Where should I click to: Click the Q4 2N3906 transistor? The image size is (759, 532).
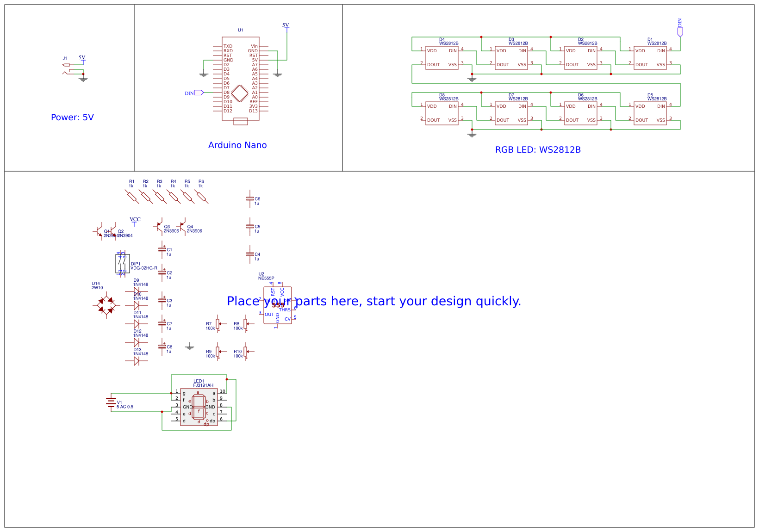[x=182, y=227]
